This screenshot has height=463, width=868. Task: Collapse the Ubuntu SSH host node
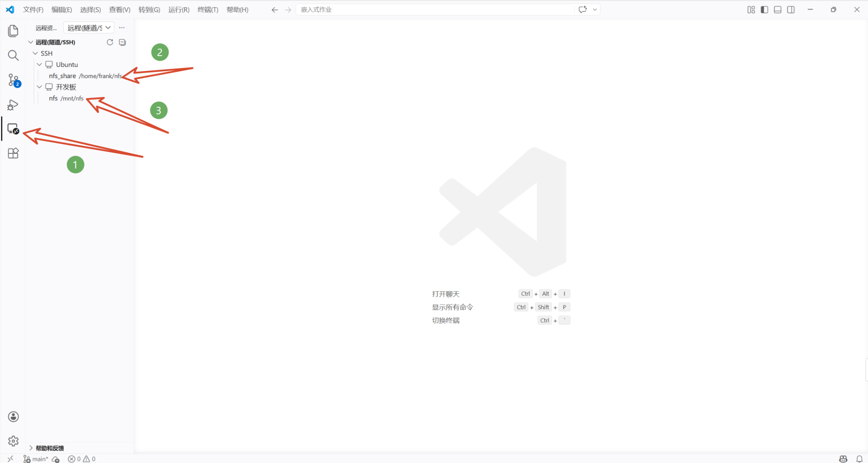pyautogui.click(x=39, y=65)
